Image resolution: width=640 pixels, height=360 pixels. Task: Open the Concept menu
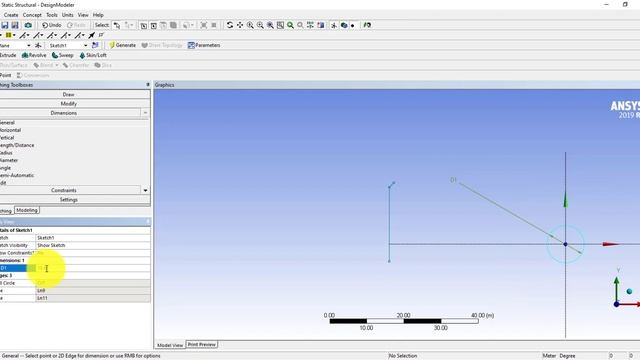[32, 15]
